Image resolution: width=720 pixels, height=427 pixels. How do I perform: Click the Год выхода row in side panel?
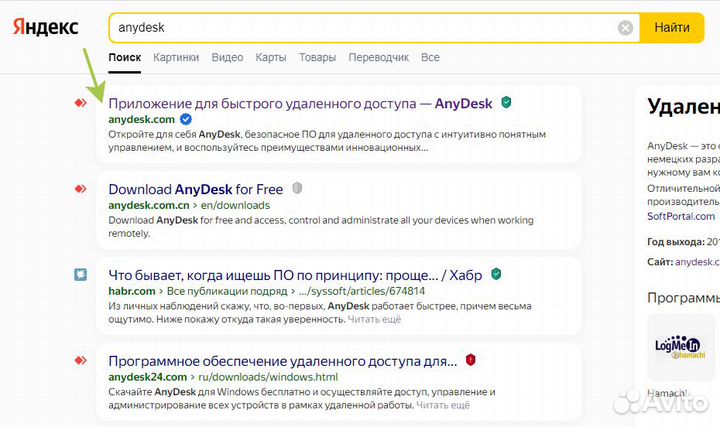pyautogui.click(x=683, y=242)
